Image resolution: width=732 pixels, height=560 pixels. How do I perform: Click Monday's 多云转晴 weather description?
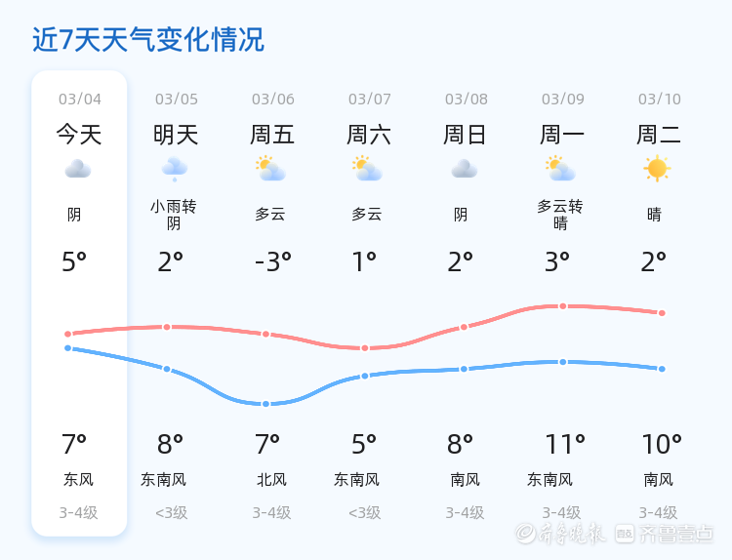click(x=560, y=215)
